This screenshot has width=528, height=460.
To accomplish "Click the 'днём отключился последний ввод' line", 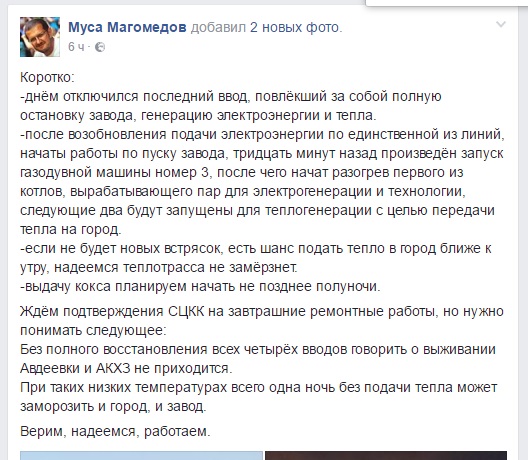I will [x=231, y=97].
